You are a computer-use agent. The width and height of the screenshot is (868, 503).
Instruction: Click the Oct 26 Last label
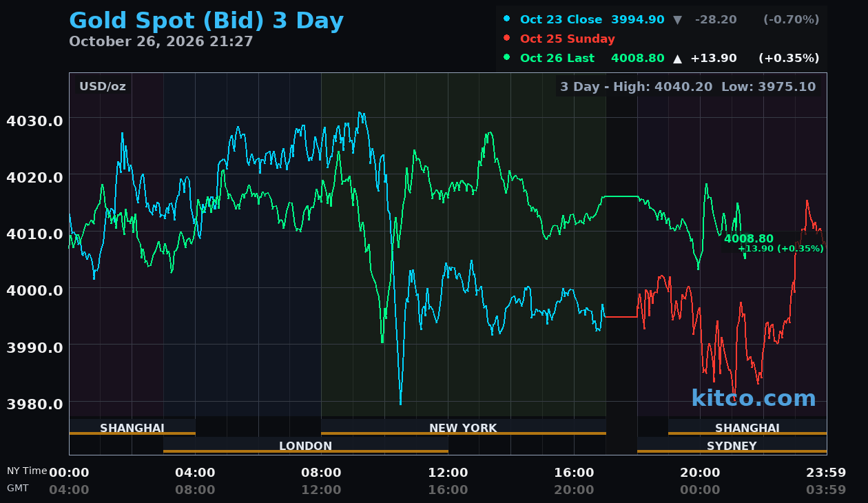[557, 58]
